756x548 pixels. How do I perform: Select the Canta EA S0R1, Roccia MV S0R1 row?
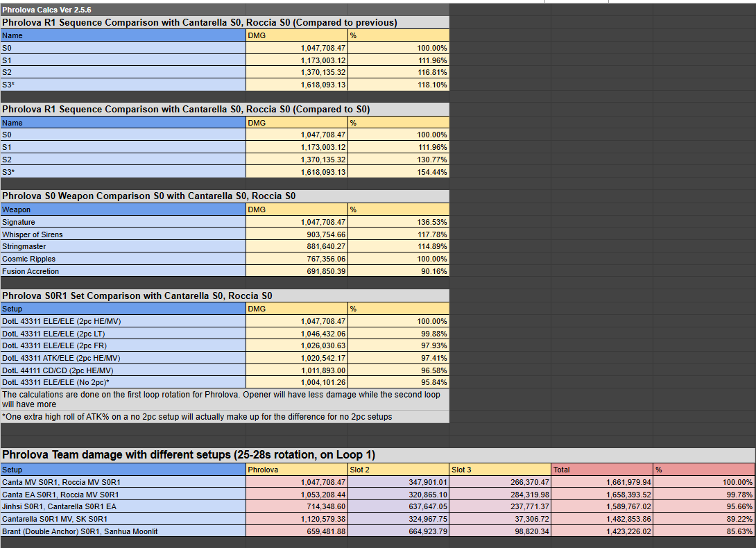tap(123, 495)
